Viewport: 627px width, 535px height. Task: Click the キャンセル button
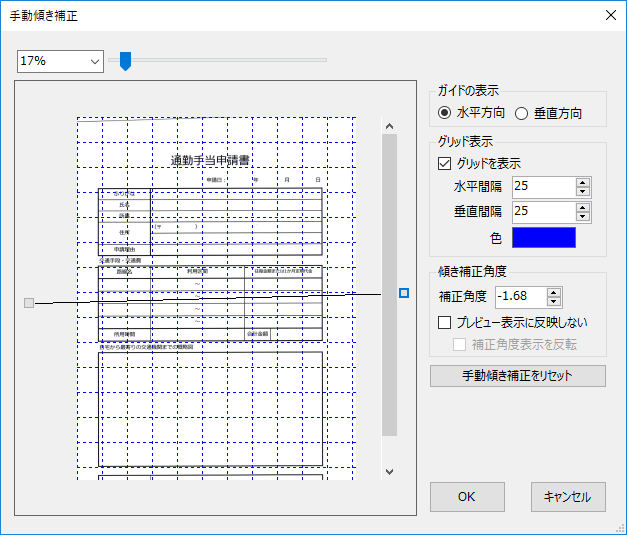coord(568,497)
